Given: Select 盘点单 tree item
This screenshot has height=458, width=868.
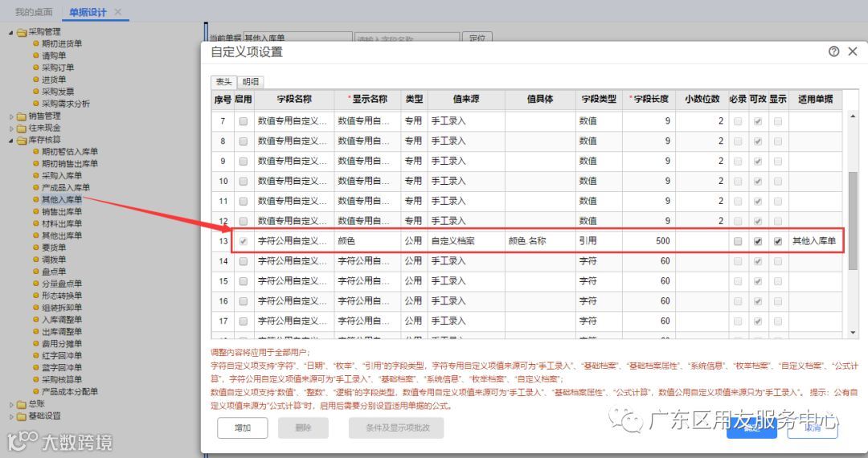Looking at the screenshot, I should click(54, 272).
